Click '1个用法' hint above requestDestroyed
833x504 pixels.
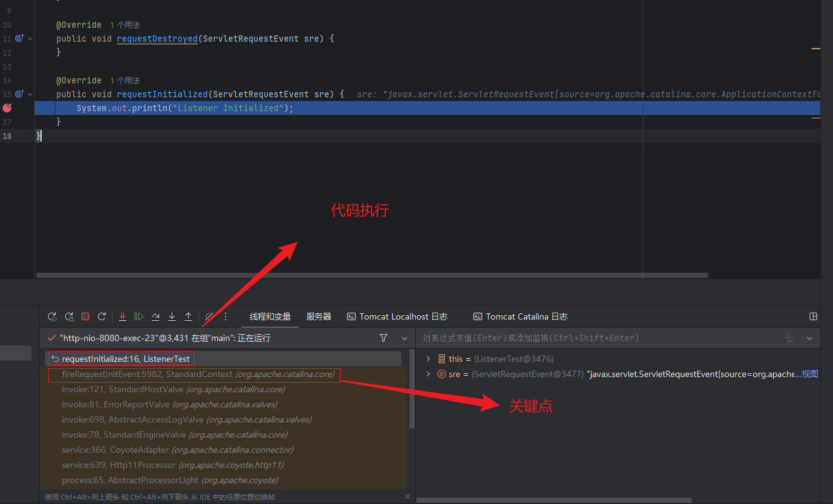tap(125, 25)
